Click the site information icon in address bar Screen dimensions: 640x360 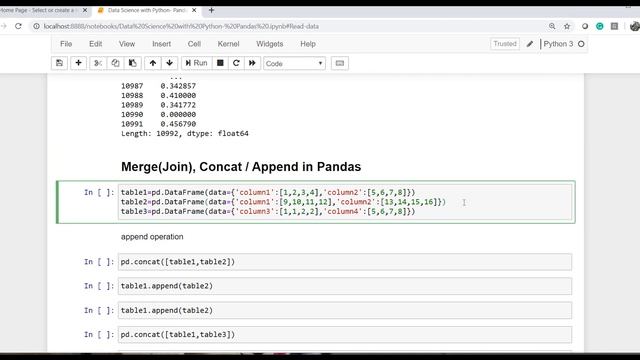[36, 26]
